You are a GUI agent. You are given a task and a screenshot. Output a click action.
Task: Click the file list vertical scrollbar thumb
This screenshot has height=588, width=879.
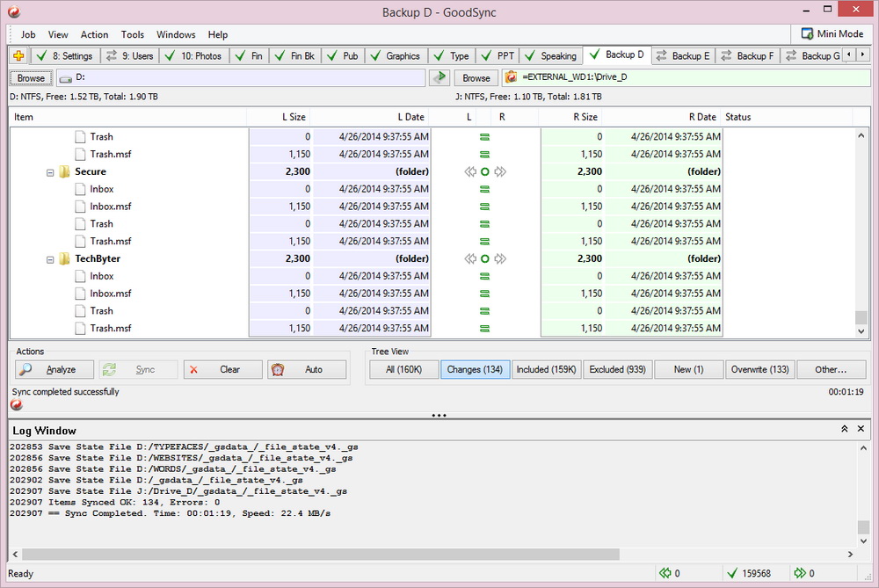point(861,316)
